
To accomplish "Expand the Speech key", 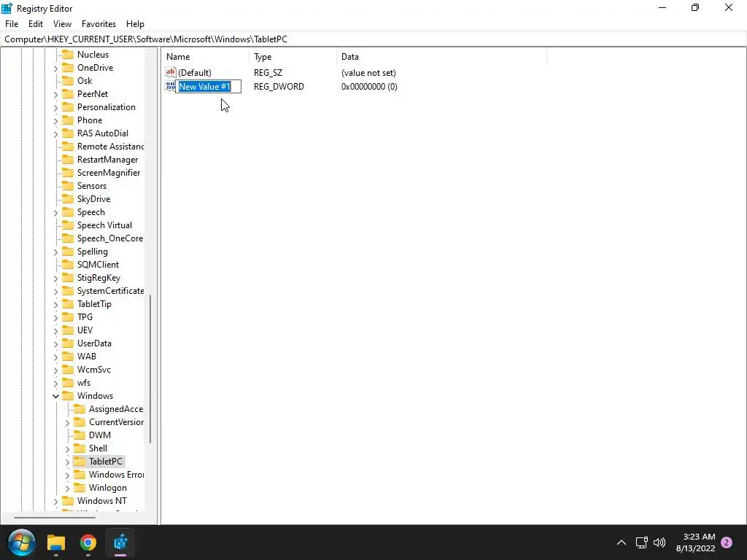I will tap(55, 212).
